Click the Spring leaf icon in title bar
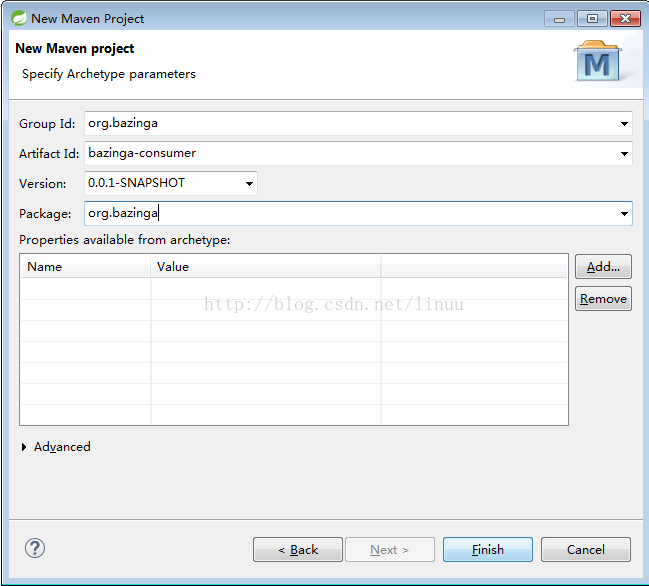Screen dimensions: 649x586 tap(19, 18)
